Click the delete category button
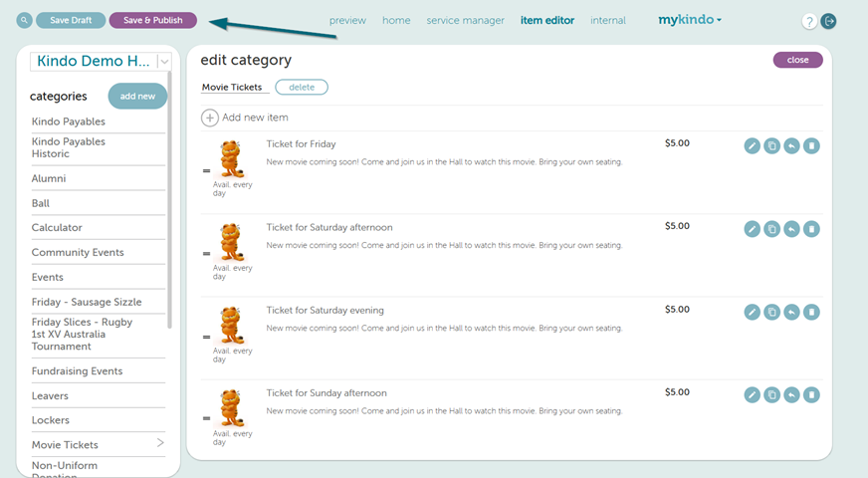Viewport: 868px width, 478px height. click(x=302, y=88)
